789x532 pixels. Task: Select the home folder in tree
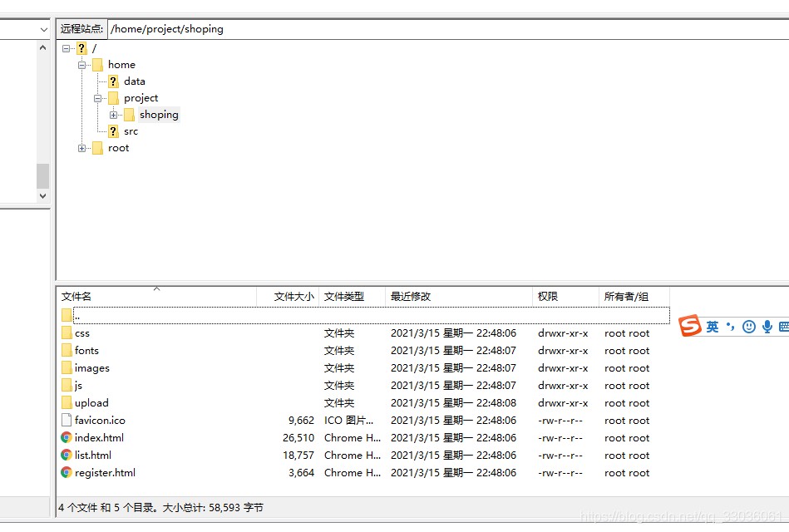(121, 65)
